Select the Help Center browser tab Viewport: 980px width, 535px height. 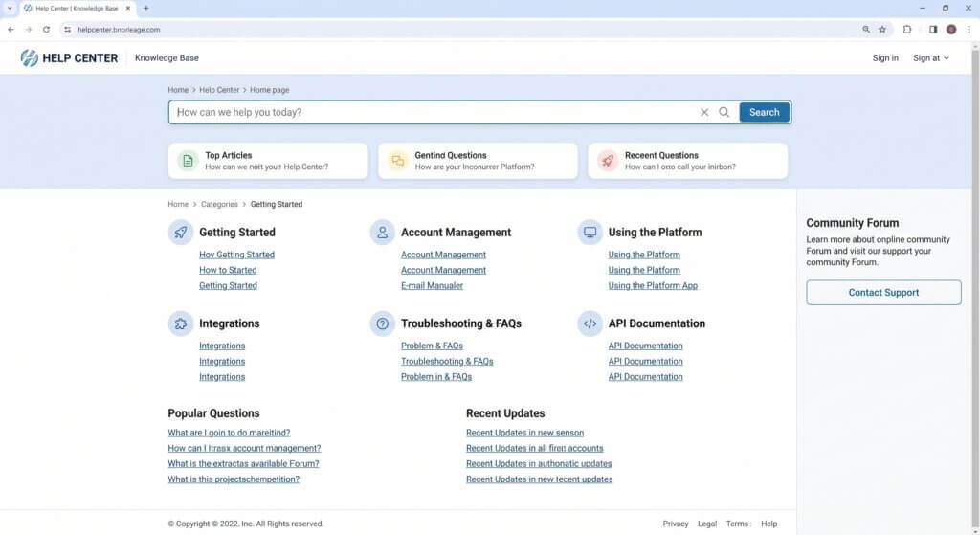coord(78,8)
